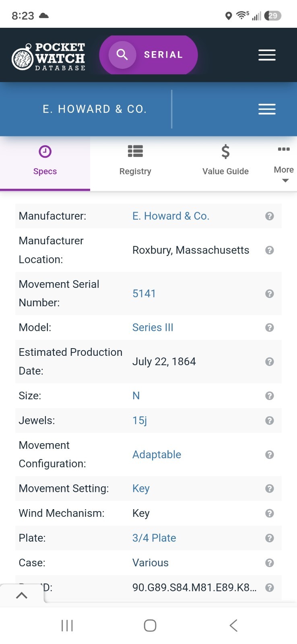297x644 pixels.
Task: Show help for the Jewels field
Action: coord(270,421)
